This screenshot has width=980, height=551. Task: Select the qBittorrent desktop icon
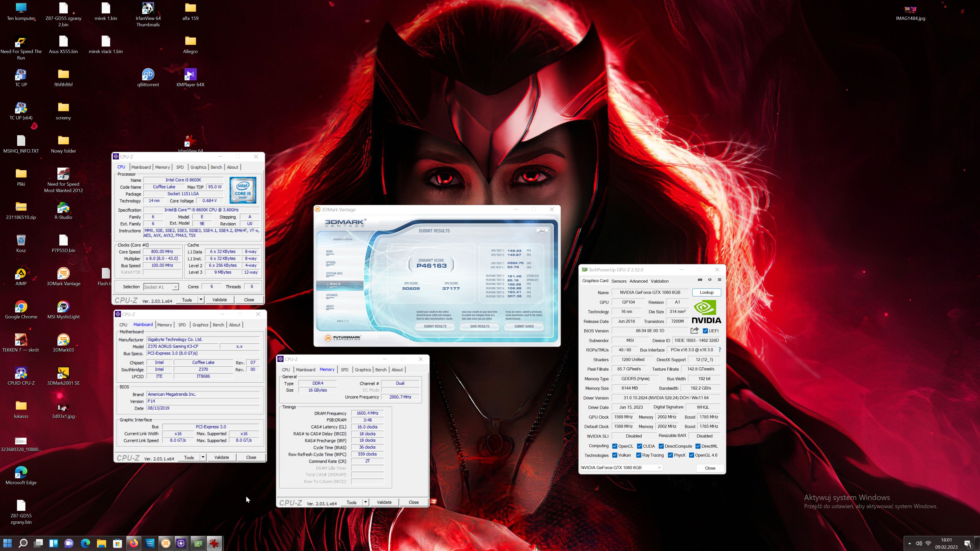(x=148, y=78)
